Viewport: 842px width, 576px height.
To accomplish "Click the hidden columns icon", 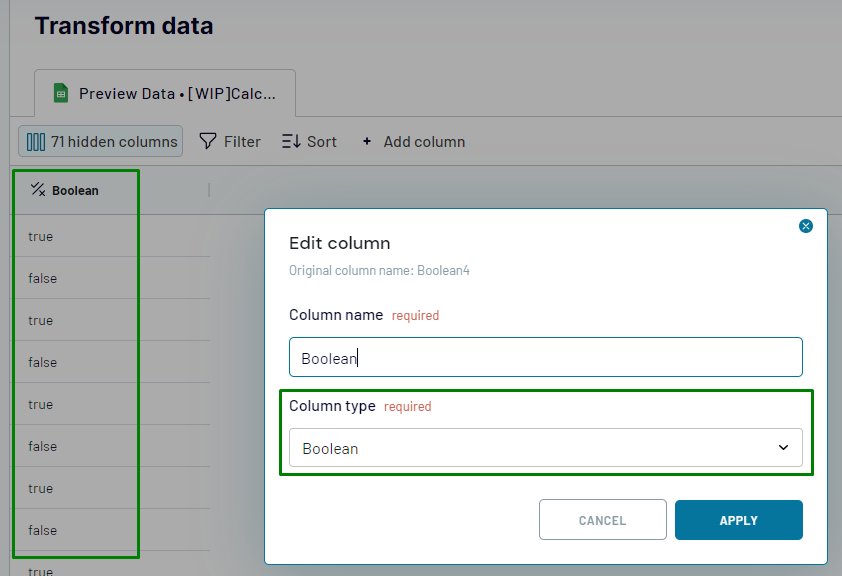I will (x=36, y=142).
